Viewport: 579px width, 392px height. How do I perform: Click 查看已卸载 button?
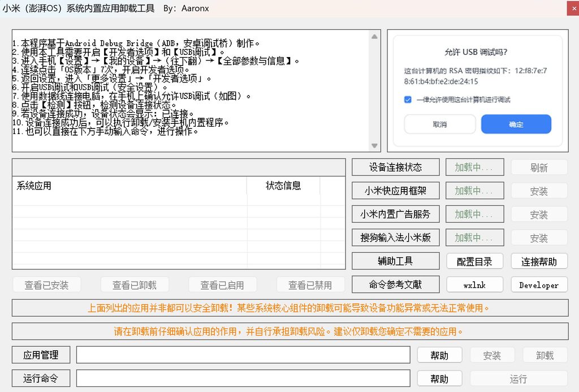pos(135,285)
